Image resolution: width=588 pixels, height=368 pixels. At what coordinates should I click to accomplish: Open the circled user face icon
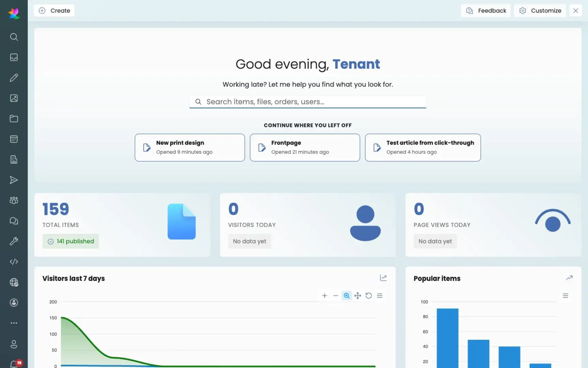[x=14, y=303]
